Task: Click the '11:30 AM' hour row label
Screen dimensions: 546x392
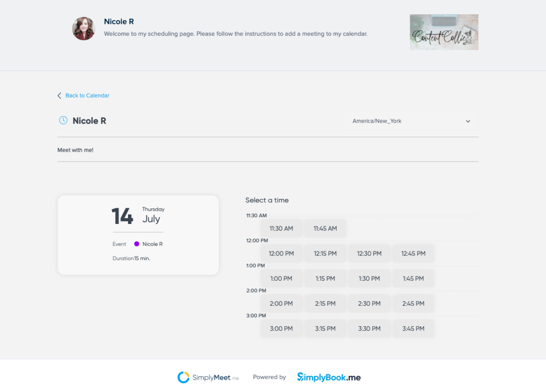Action: tap(256, 216)
